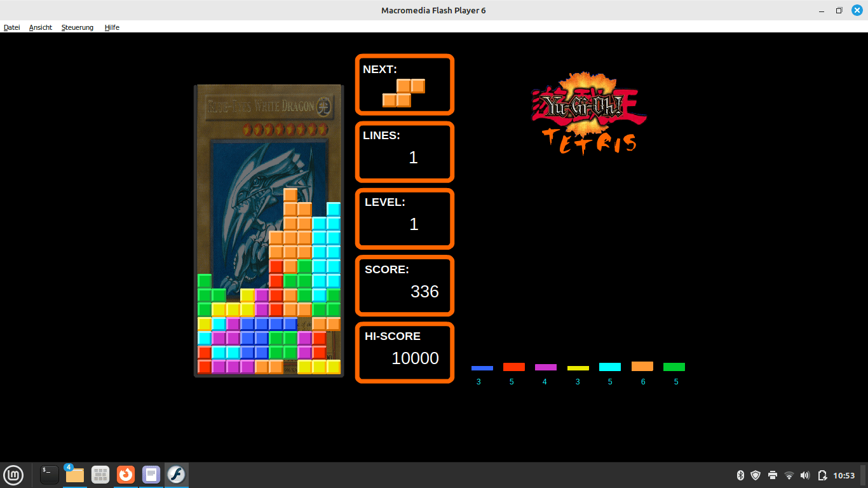Click the blue piece statistic swatch

click(482, 368)
